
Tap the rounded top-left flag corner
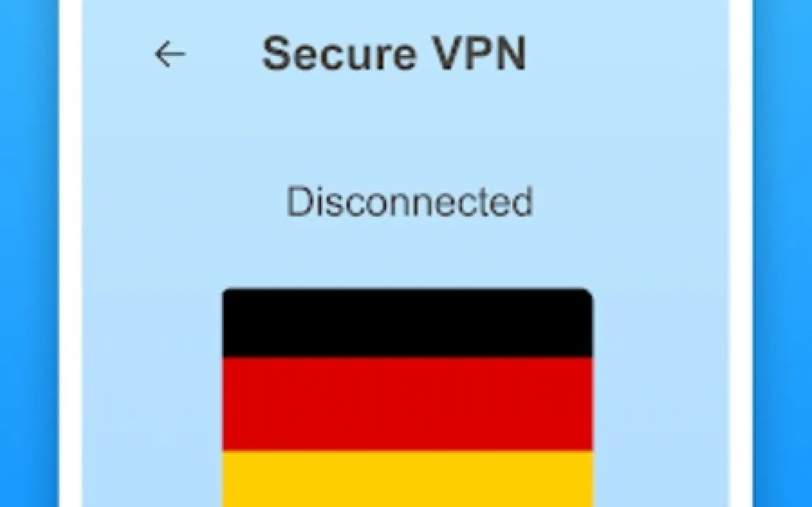(228, 294)
